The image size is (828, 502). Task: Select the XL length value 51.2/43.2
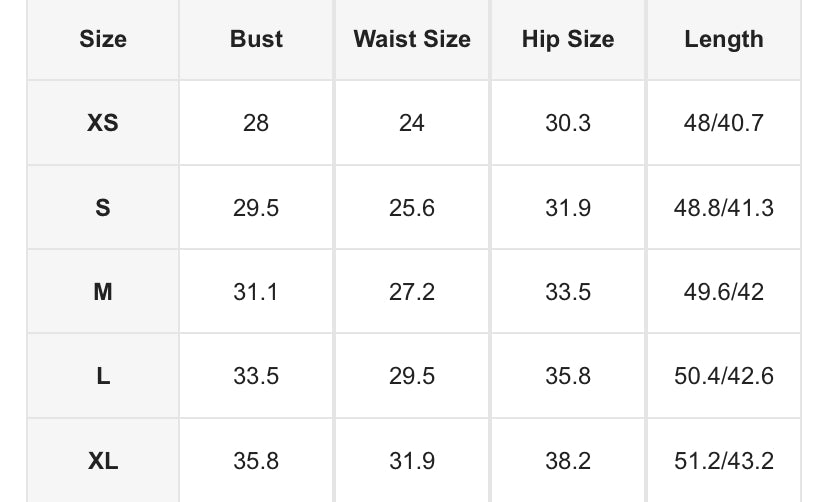tap(724, 461)
